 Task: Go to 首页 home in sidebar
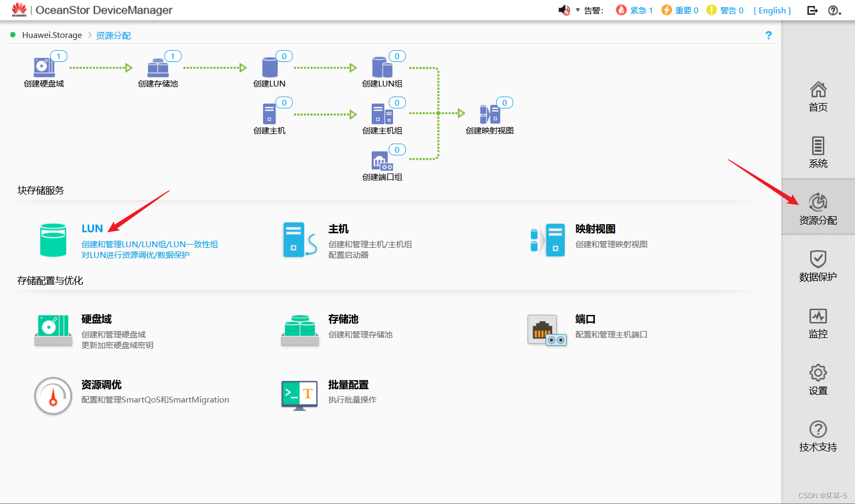pos(818,97)
